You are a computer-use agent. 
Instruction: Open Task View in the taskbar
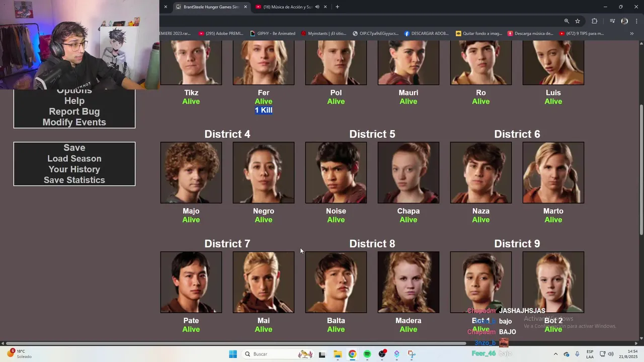322,354
